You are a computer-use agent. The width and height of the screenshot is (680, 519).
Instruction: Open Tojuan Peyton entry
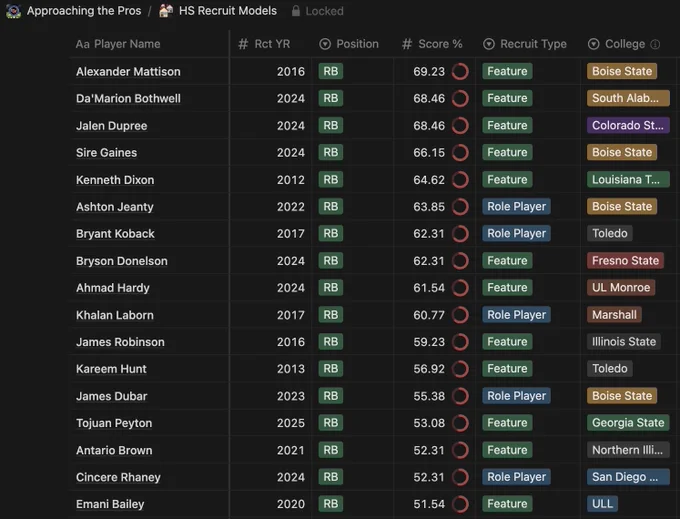click(114, 423)
